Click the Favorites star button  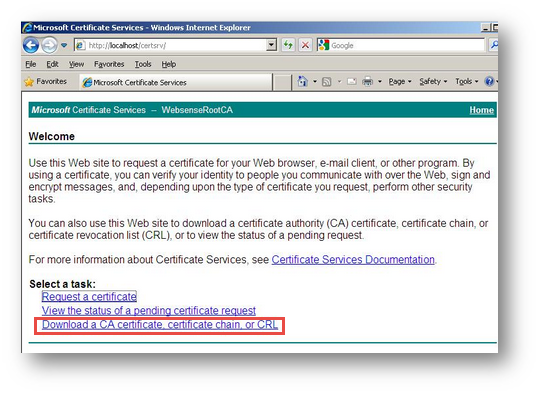[x=45, y=82]
